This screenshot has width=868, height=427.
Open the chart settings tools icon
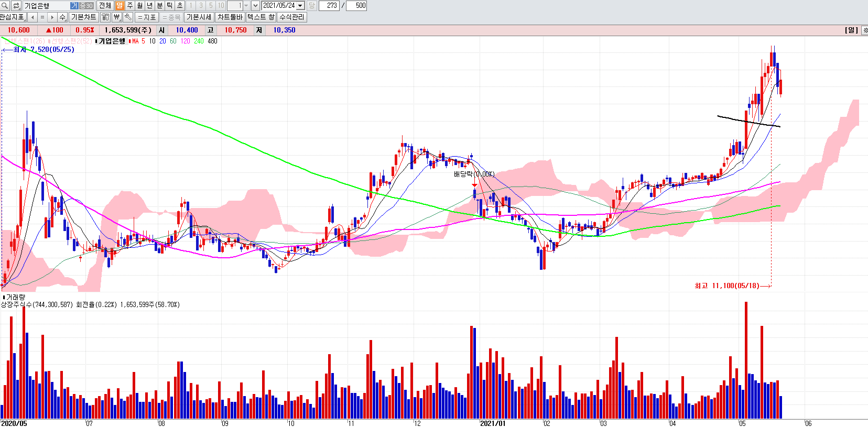105,17
